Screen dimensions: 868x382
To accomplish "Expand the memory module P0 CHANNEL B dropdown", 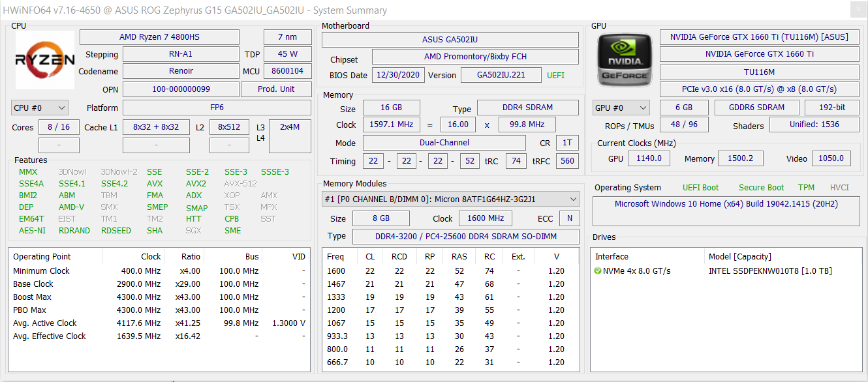I will tap(451, 199).
